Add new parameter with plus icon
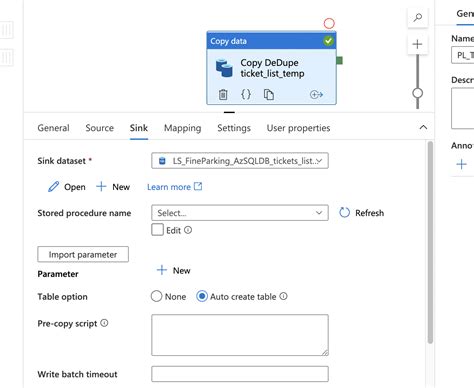This screenshot has width=474, height=388. (x=173, y=270)
